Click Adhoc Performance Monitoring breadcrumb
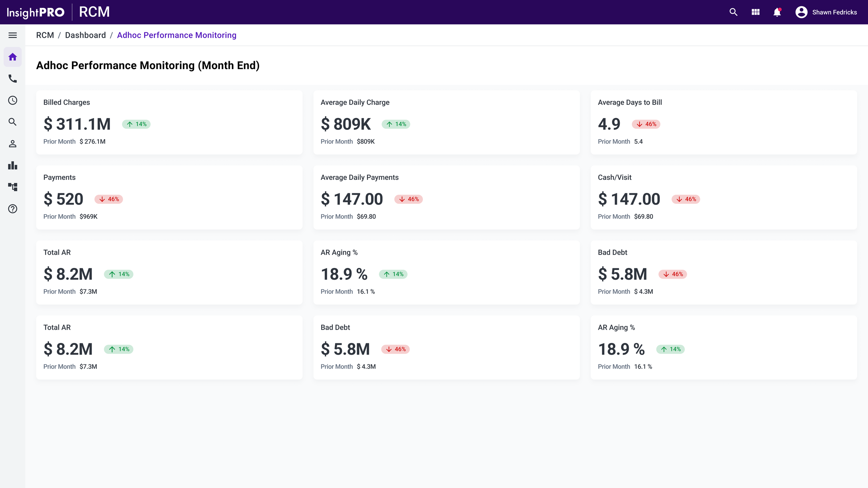Viewport: 868px width, 488px height. (x=176, y=35)
